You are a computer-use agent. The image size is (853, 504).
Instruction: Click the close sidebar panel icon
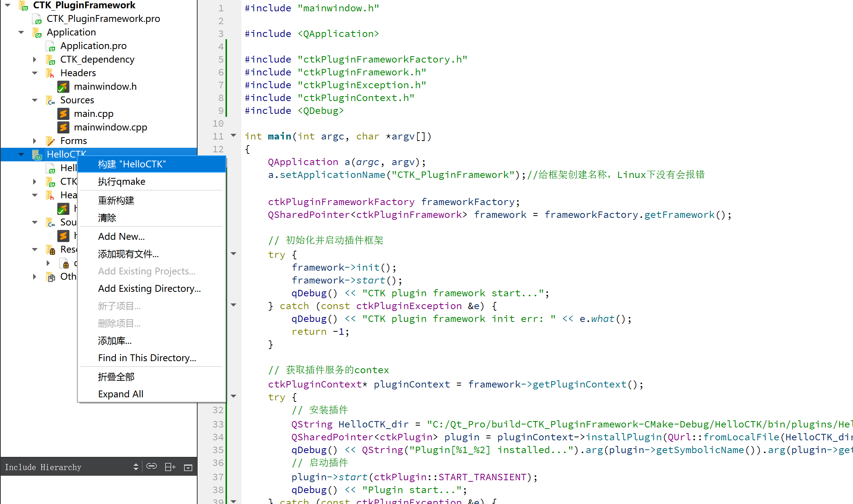point(188,467)
